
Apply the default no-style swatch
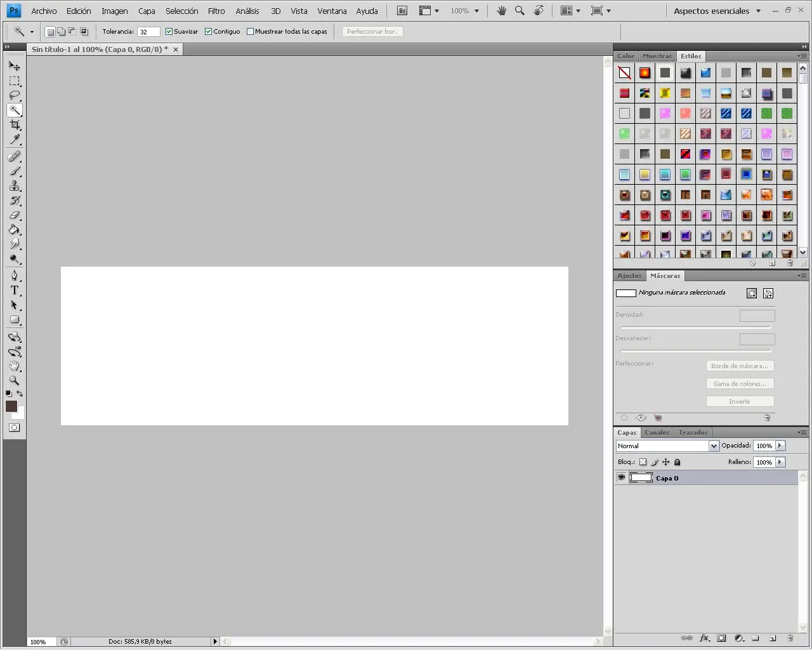(x=625, y=73)
